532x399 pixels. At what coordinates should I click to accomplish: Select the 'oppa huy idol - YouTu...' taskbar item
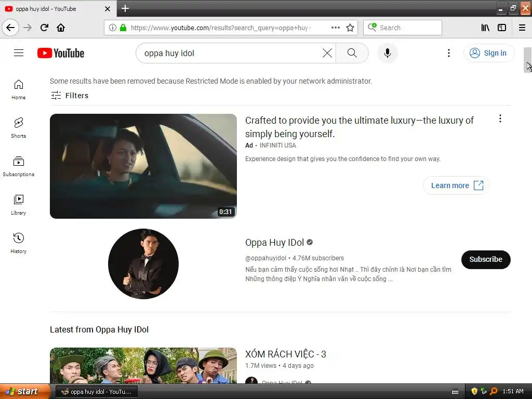[96, 392]
